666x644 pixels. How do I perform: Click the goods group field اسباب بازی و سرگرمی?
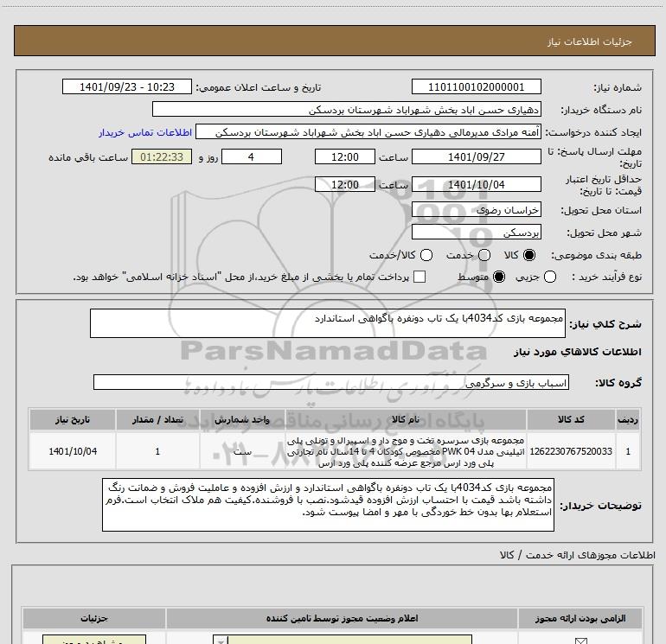coord(331,382)
